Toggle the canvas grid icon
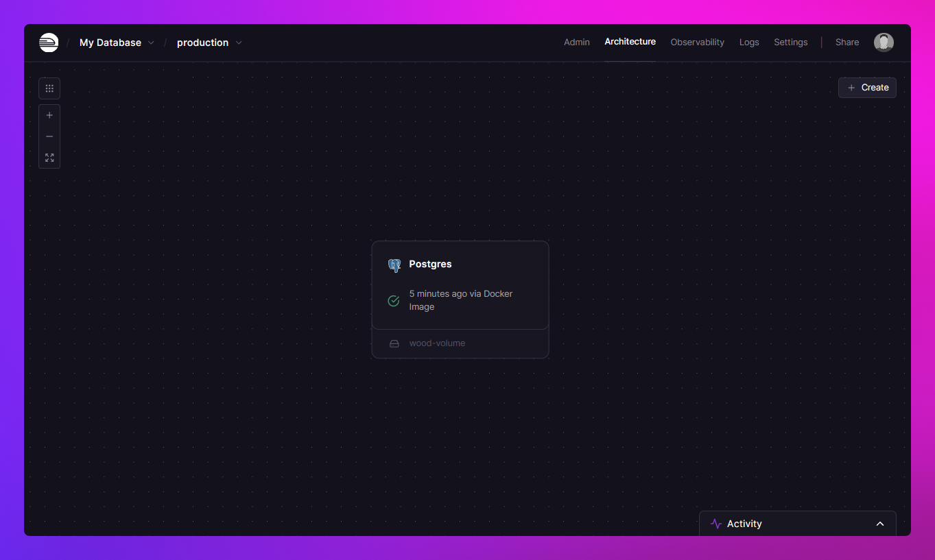 [49, 88]
